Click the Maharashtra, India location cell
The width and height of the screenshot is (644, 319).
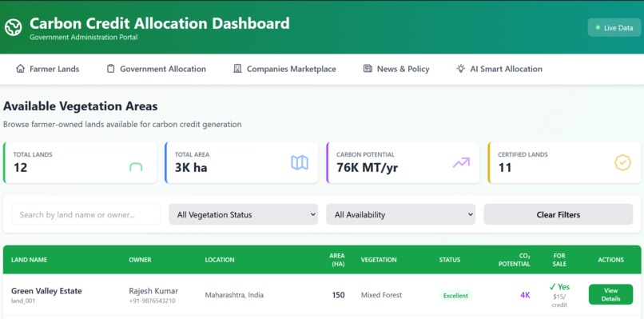click(x=234, y=295)
